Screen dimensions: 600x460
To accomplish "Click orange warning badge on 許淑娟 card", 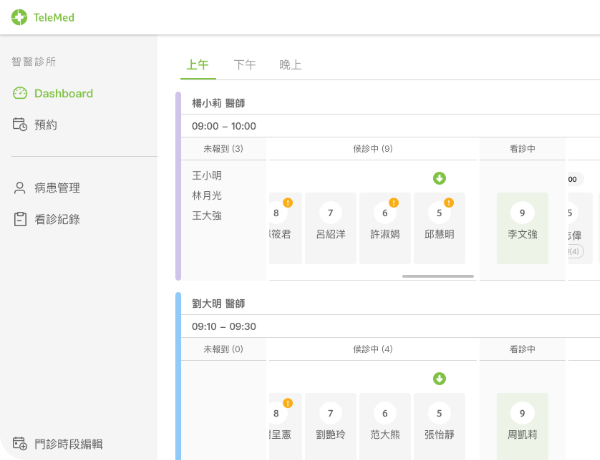I will click(x=394, y=203).
